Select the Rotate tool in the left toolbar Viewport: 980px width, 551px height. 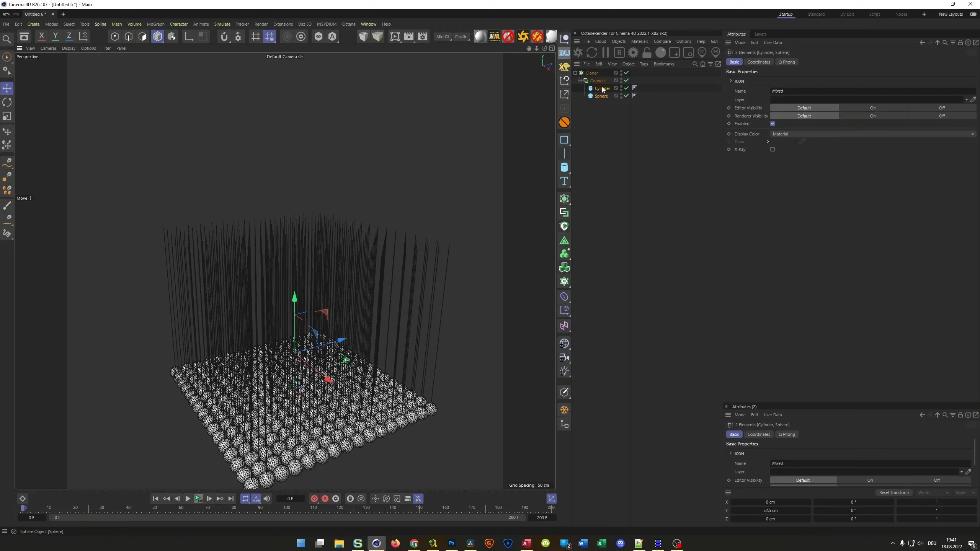(x=7, y=102)
